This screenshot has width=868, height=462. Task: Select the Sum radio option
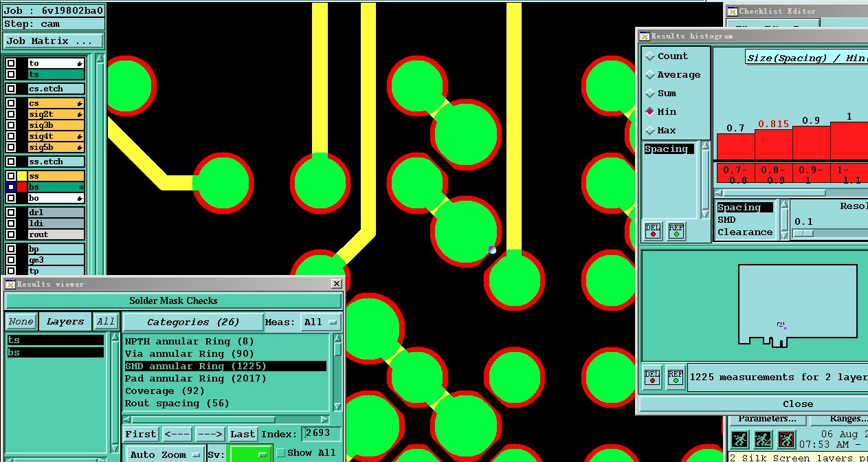(650, 93)
